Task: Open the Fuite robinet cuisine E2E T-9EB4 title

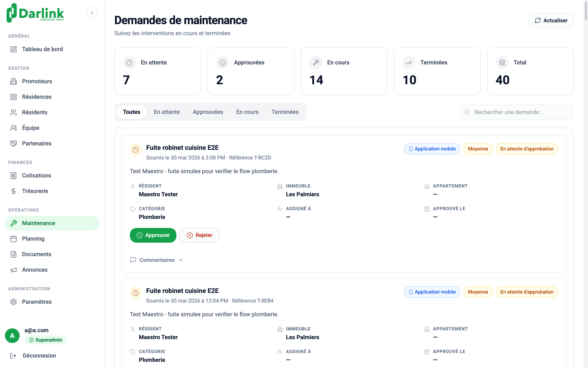Action: tap(182, 291)
